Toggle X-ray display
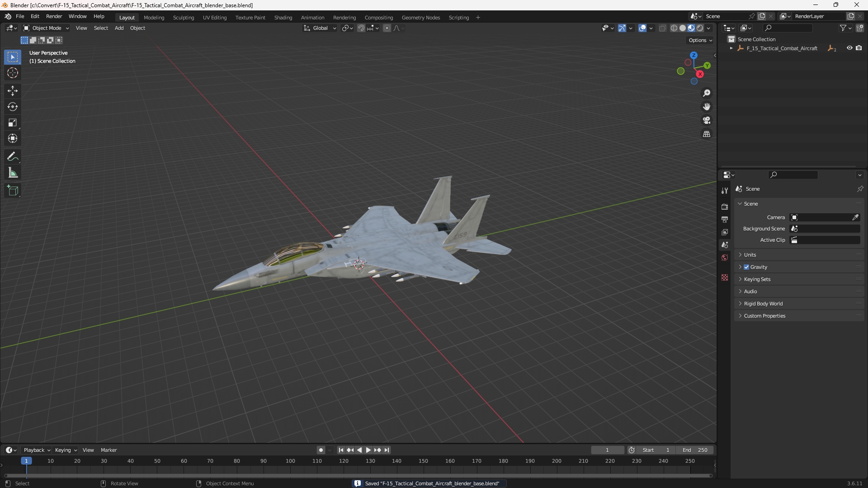This screenshot has height=488, width=868. click(x=662, y=28)
